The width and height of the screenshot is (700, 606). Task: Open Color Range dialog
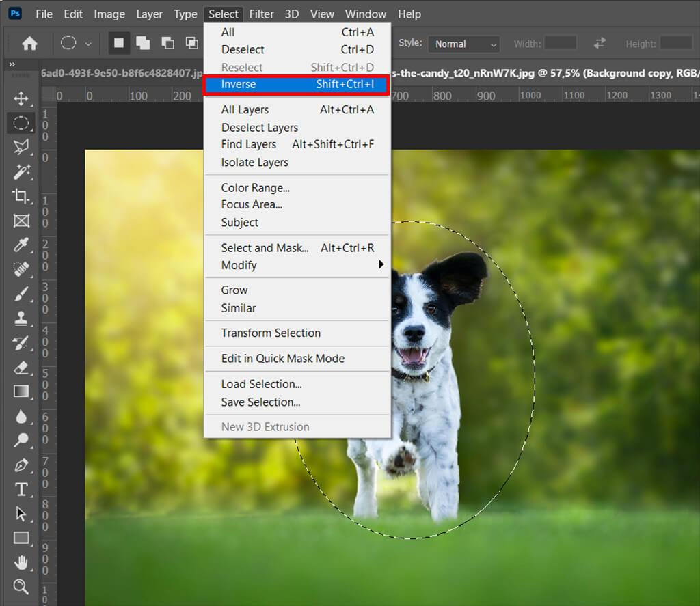(x=297, y=188)
